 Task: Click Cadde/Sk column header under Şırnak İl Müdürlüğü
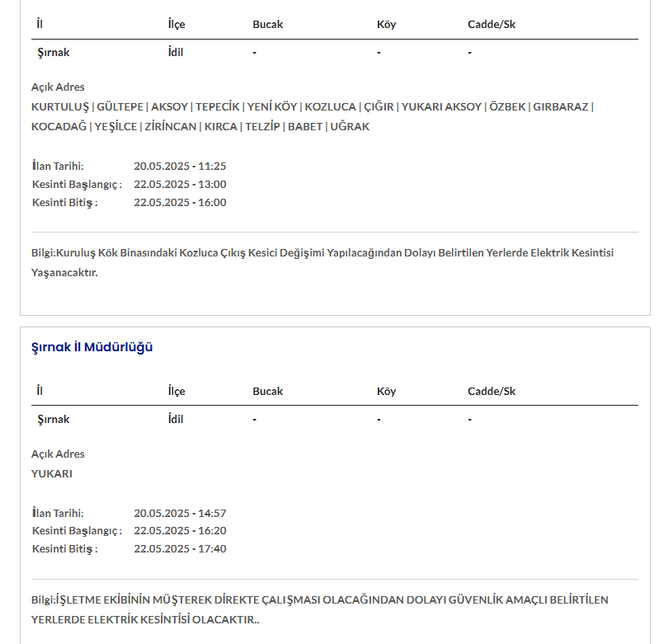click(x=492, y=391)
